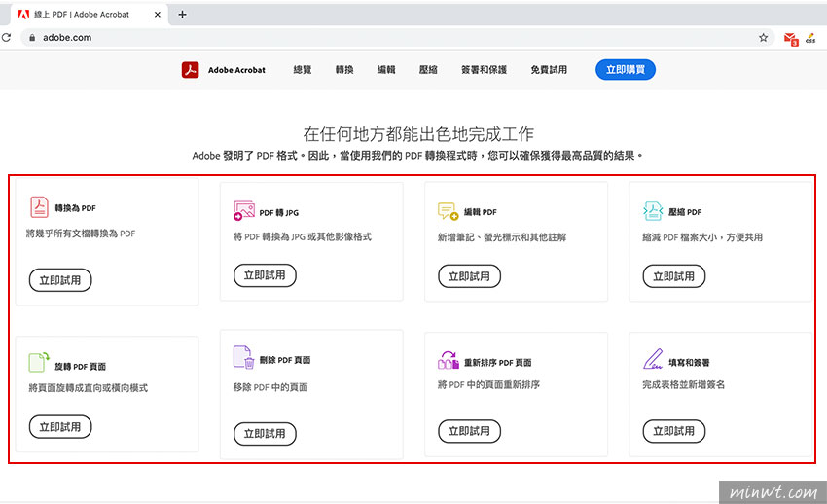Click the 轉換為 PDF card title
Image resolution: width=827 pixels, height=504 pixels.
(76, 208)
